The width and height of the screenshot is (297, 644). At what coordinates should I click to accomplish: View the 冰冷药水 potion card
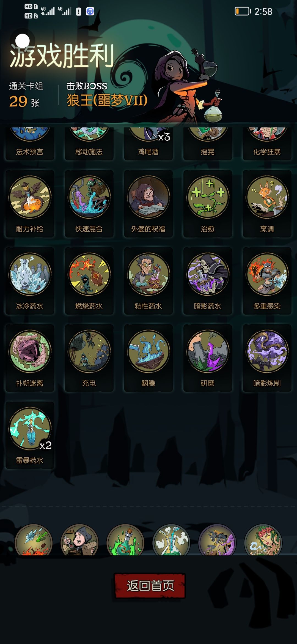click(x=30, y=281)
